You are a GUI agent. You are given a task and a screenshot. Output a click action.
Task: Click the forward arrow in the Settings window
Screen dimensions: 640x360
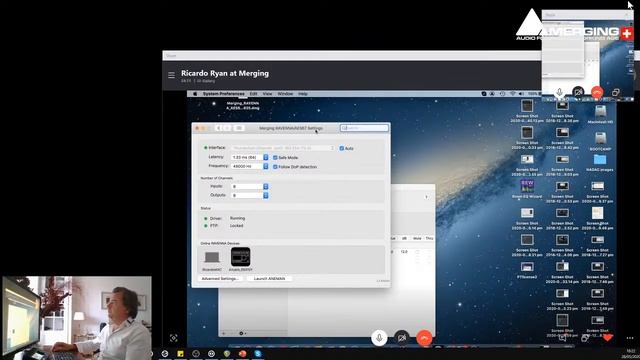(227, 128)
